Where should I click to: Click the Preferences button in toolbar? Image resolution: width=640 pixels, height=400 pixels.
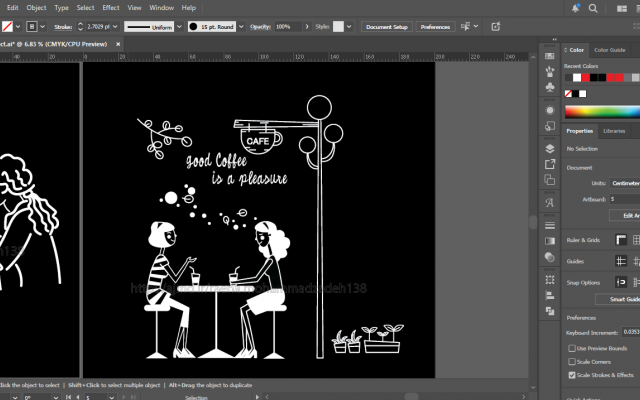(x=435, y=27)
